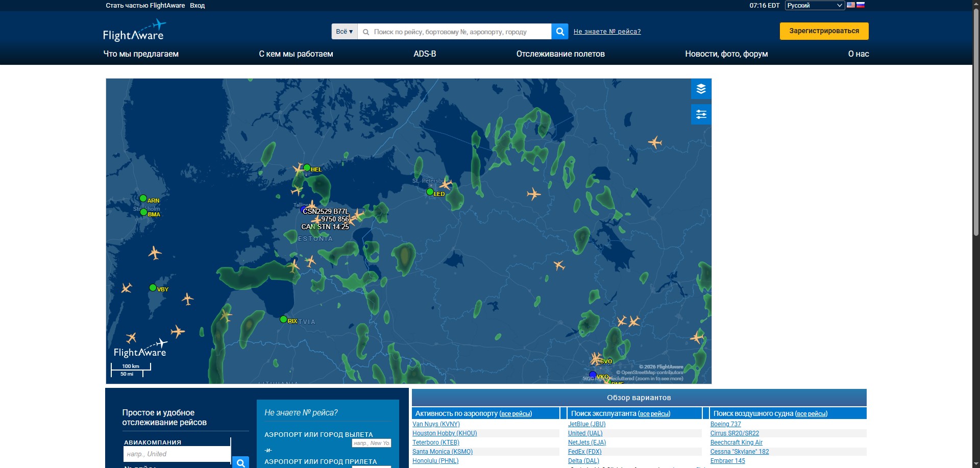
Task: Open the Всё search filter dropdown
Action: (345, 32)
